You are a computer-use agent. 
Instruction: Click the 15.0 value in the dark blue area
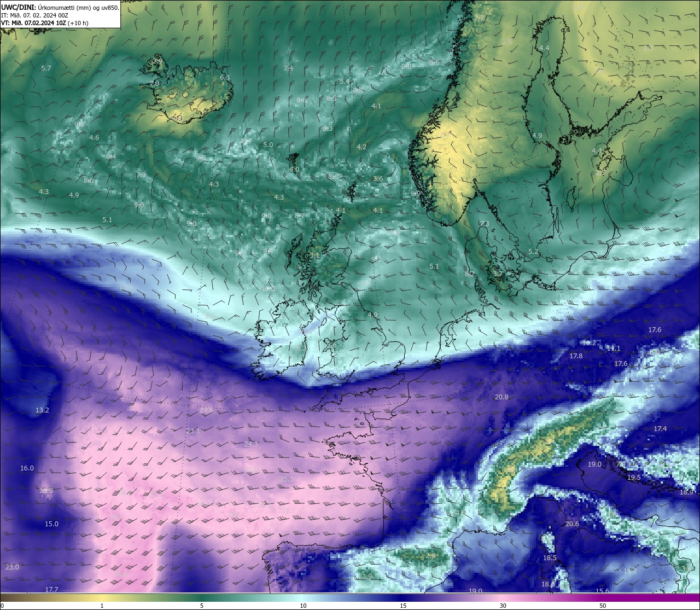(x=51, y=524)
